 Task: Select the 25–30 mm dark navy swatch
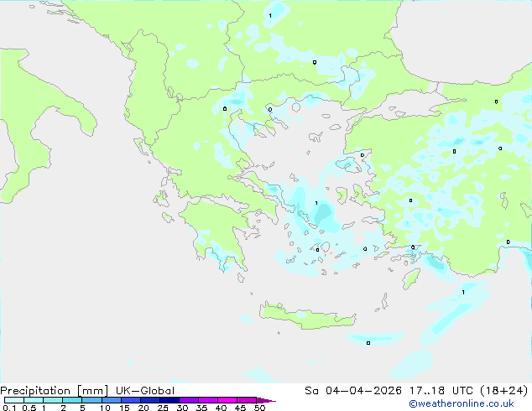(170, 400)
